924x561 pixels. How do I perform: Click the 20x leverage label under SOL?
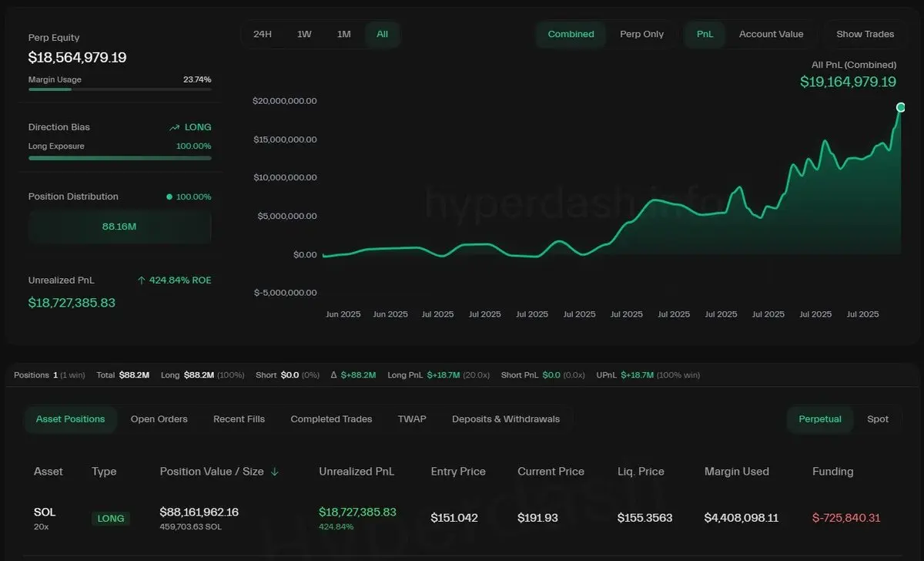pos(41,526)
